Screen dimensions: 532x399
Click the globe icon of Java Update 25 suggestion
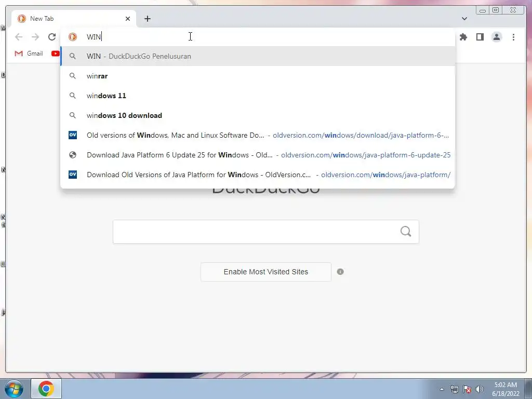click(x=73, y=155)
